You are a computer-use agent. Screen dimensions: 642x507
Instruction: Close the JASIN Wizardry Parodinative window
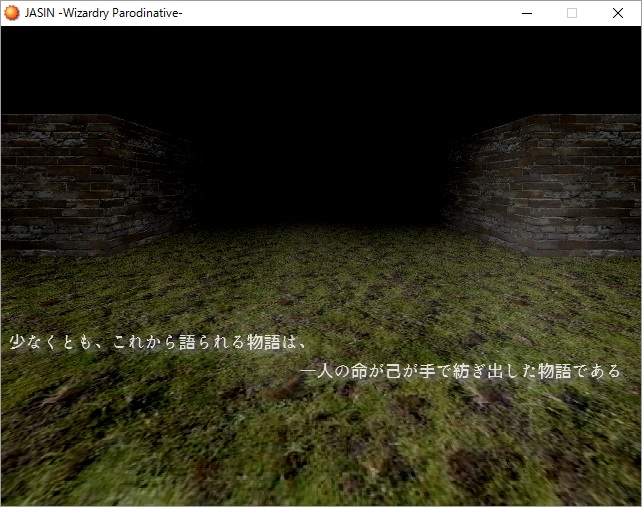[x=618, y=13]
